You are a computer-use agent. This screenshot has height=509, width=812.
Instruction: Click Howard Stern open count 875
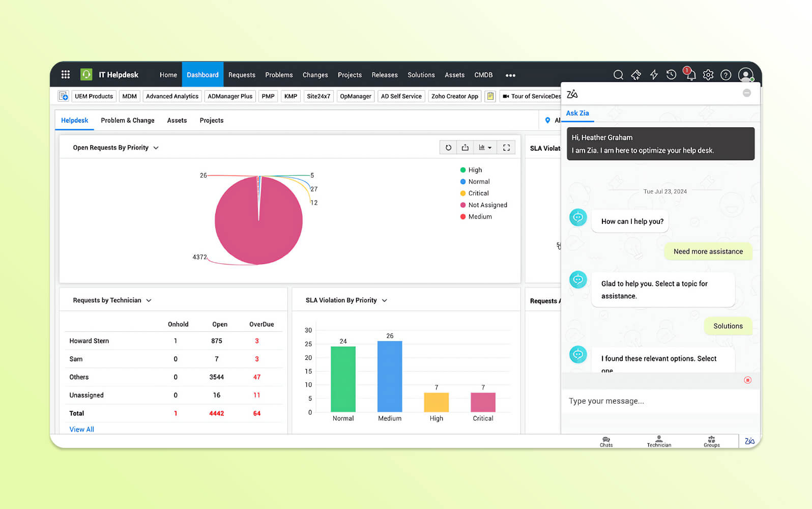pyautogui.click(x=217, y=341)
